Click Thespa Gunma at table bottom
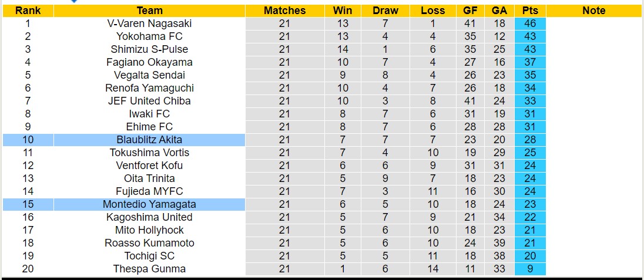This screenshot has height=280, width=644. pyautogui.click(x=149, y=269)
